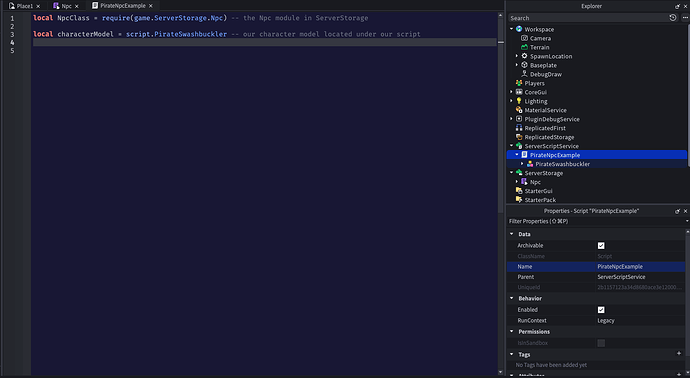This screenshot has height=378, width=690.
Task: Click the StarterGui folder icon
Action: 519,191
